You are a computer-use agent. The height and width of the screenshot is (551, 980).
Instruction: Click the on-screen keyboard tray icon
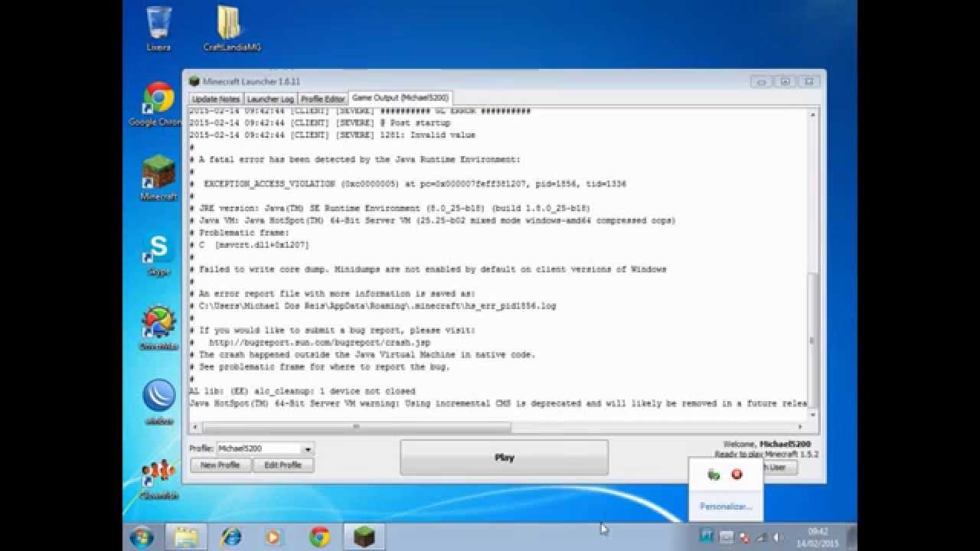(x=727, y=537)
